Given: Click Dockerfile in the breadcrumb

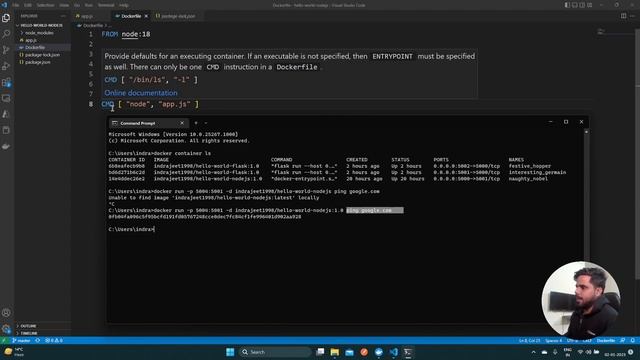Looking at the screenshot, I should tap(93, 25).
